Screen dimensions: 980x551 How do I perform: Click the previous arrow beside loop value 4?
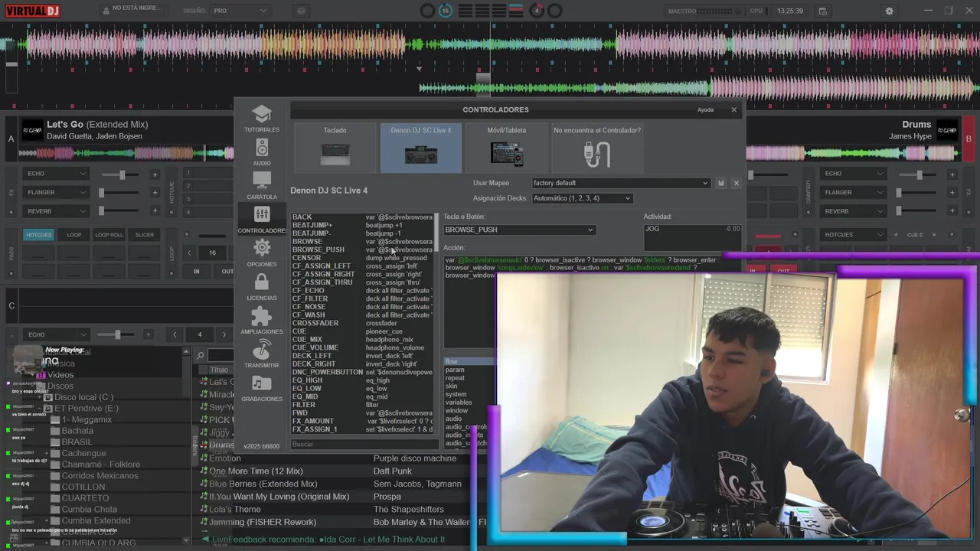tap(175, 334)
